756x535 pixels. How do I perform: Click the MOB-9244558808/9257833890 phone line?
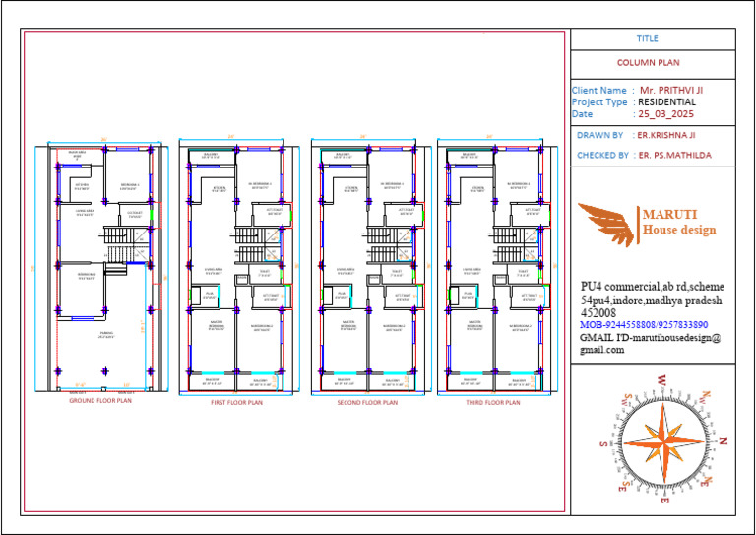(644, 325)
